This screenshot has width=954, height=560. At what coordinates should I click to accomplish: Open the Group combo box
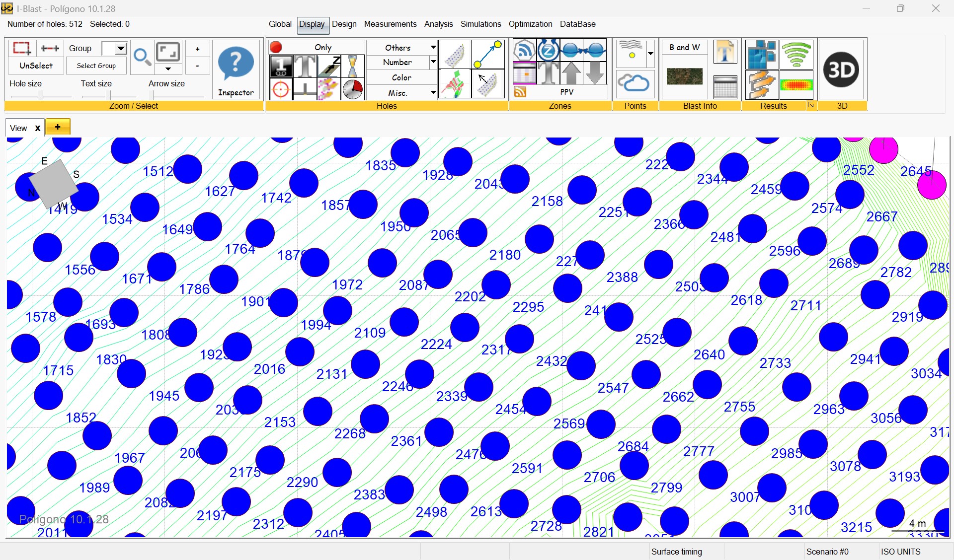click(x=120, y=48)
